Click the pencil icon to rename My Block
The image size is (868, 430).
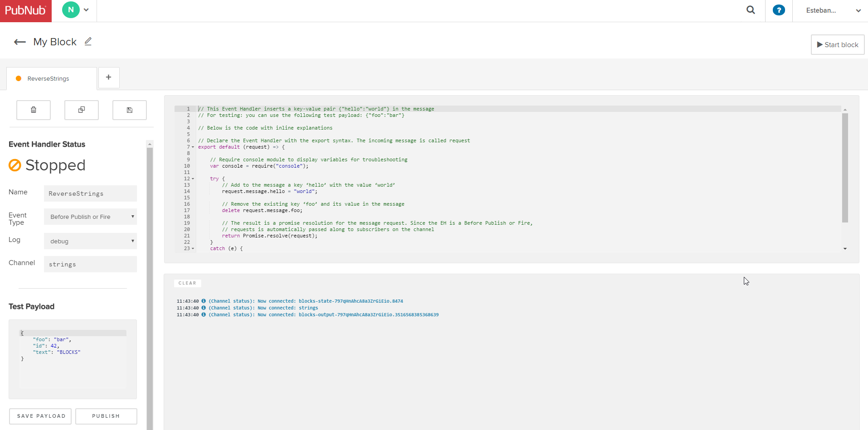88,42
